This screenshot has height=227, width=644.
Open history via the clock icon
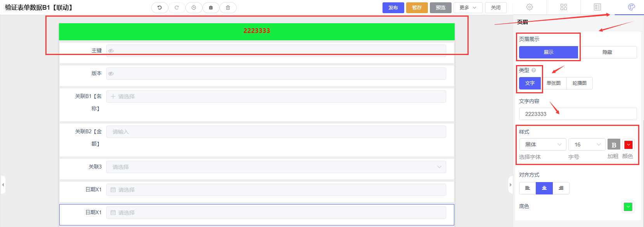coord(194,8)
